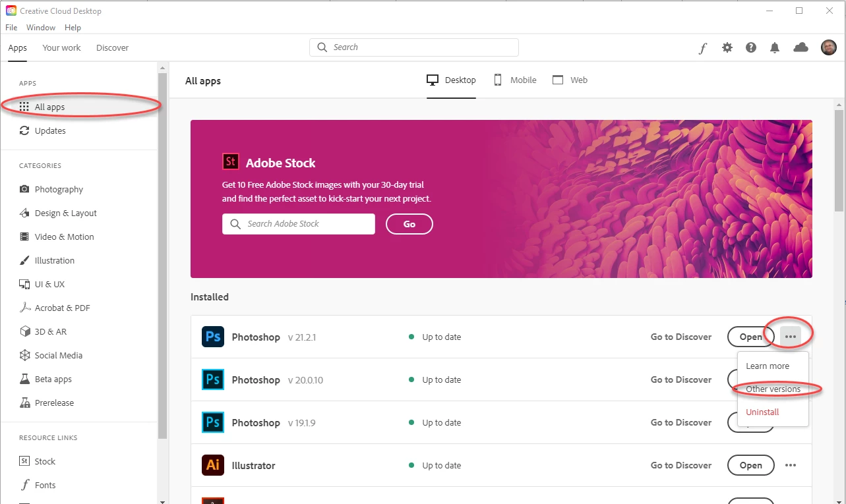The width and height of the screenshot is (846, 504).
Task: Go to Discover for Photoshop v 20.0.10
Action: click(x=681, y=379)
